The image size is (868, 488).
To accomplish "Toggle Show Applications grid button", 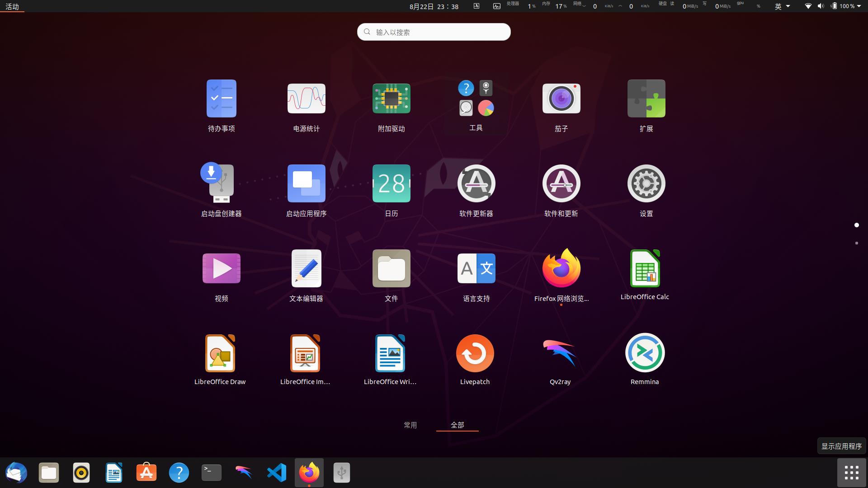I will click(851, 473).
